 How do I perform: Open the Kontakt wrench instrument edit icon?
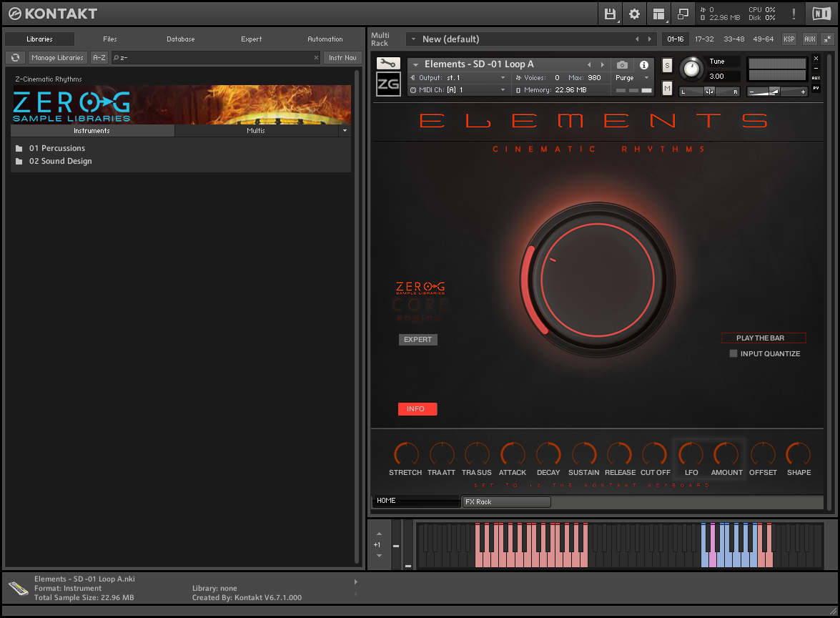(x=388, y=64)
